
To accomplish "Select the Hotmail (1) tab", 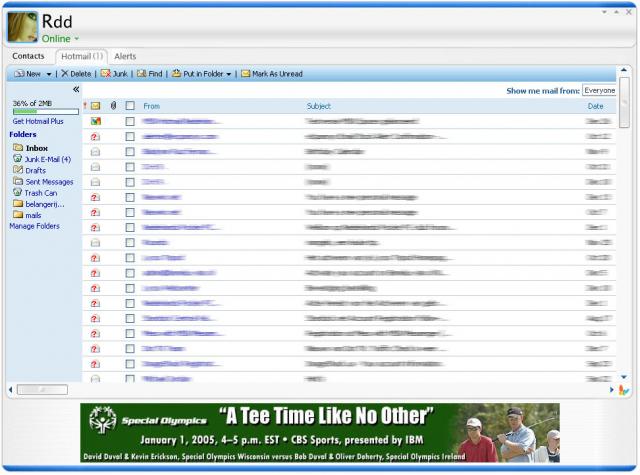I will 82,56.
